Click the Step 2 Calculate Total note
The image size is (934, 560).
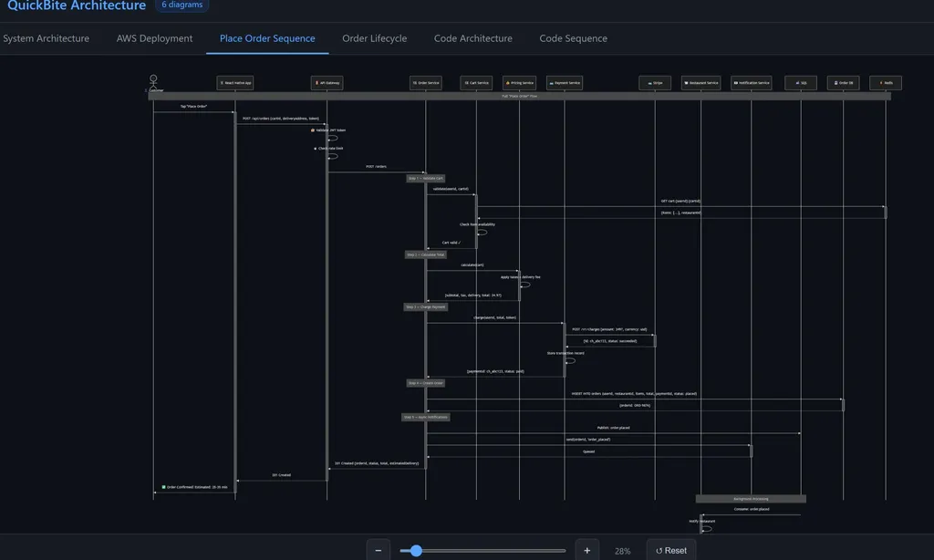click(425, 254)
